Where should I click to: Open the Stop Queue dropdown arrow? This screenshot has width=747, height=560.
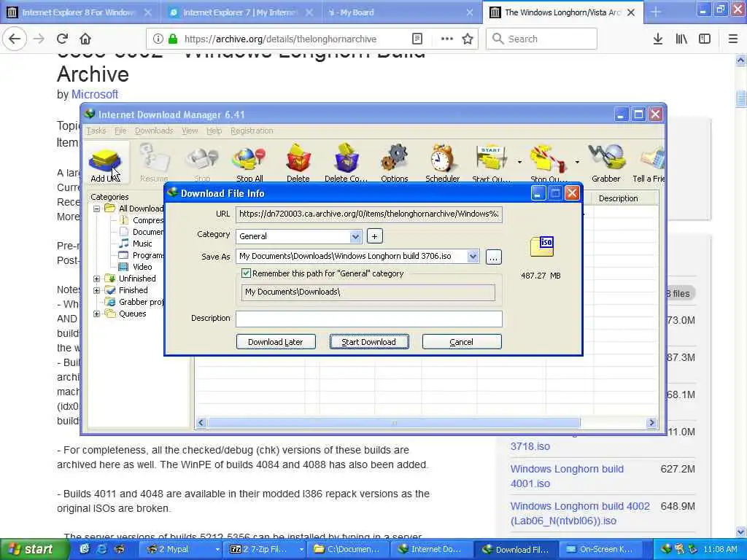[x=576, y=163]
